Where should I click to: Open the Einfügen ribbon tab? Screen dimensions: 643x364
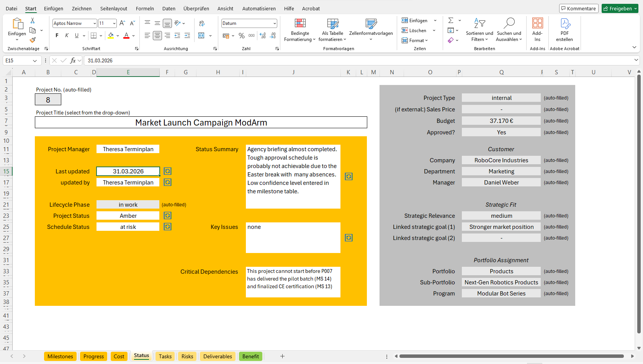pyautogui.click(x=54, y=8)
